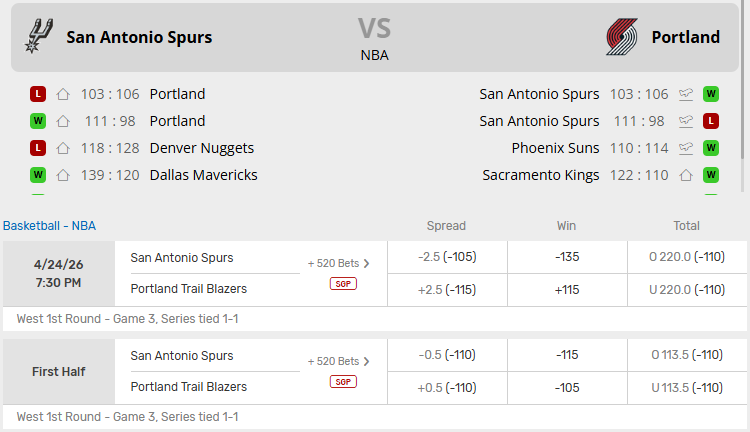
Task: Select Spurs spread -2.5 (-105) for the full game
Action: coord(446,257)
